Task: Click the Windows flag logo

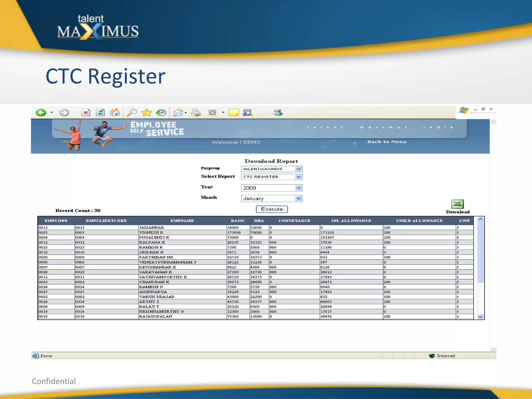Action: click(x=464, y=111)
